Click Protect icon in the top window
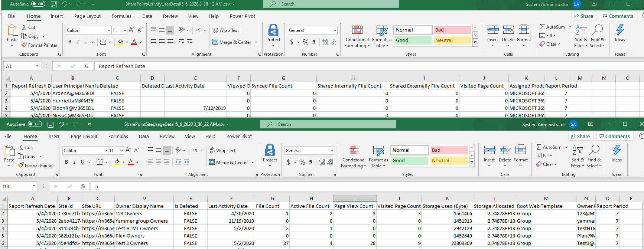This screenshot has width=644, height=249. [273, 31]
